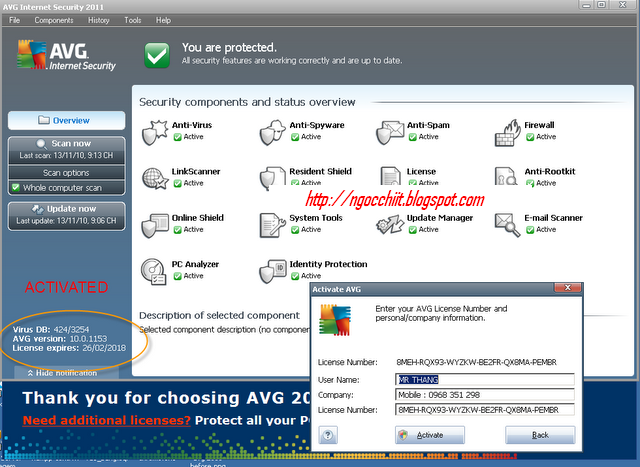Open the History menu
640x467 pixels.
99,20
